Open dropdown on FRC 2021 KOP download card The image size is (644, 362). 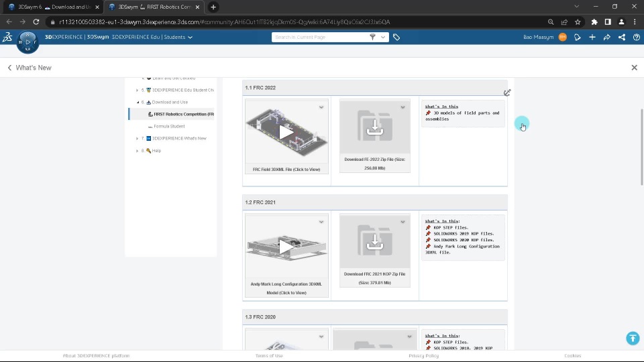pos(402,222)
